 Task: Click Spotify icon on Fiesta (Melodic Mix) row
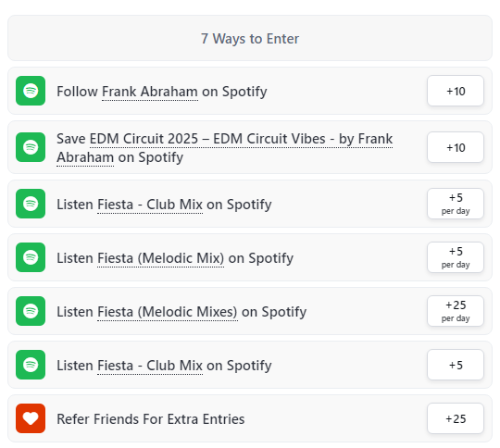(x=31, y=257)
